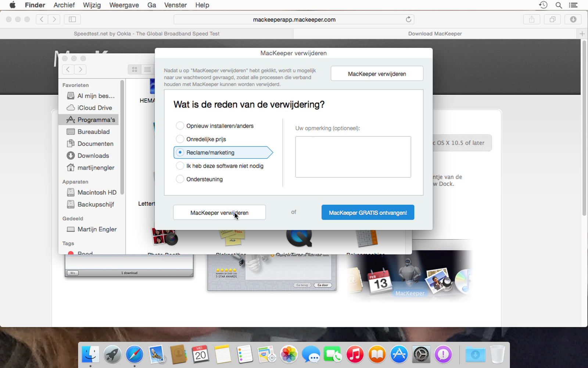
Task: Open the Help menu
Action: 202,5
